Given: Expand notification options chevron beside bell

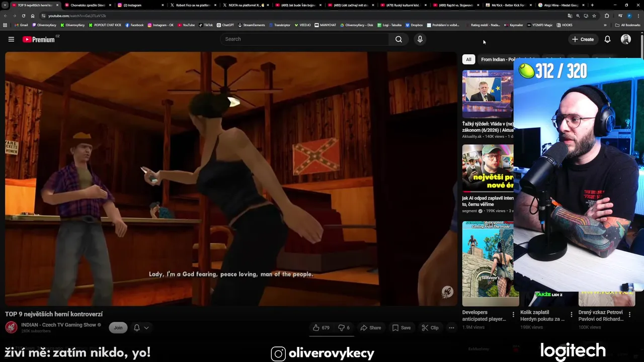Looking at the screenshot, I should (146, 328).
